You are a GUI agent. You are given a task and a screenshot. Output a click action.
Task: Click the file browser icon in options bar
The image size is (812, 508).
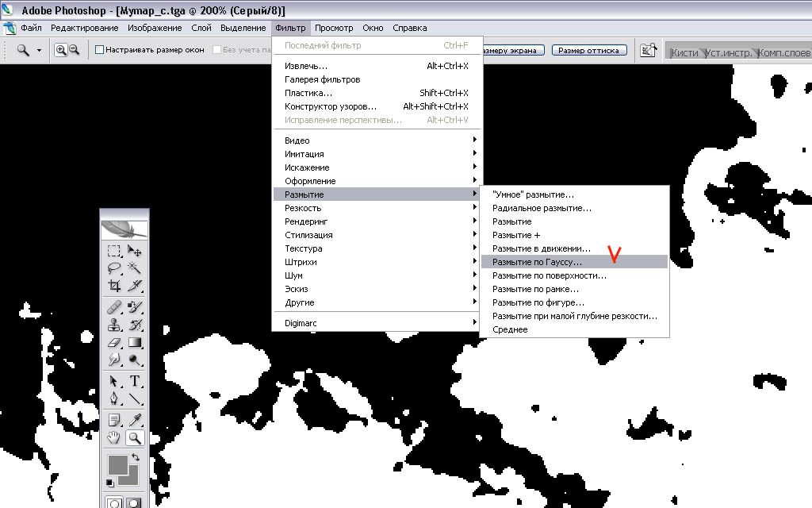(649, 50)
